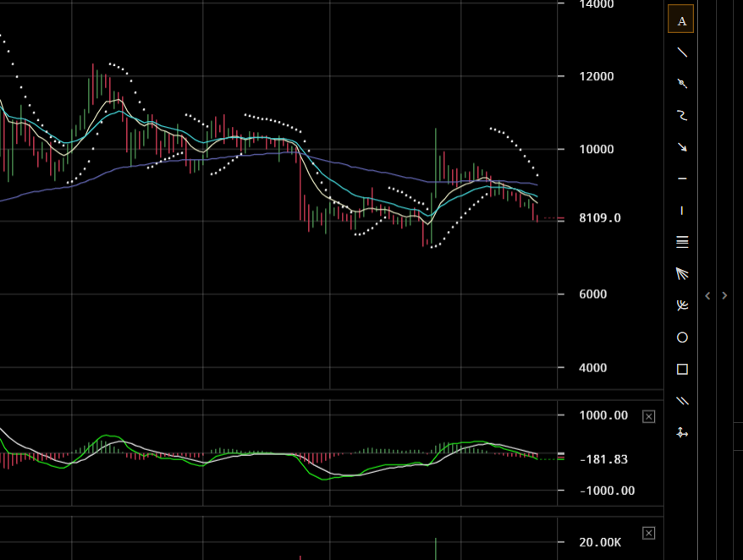The width and height of the screenshot is (743, 560).
Task: Select the horizontal line tool
Action: 682,178
